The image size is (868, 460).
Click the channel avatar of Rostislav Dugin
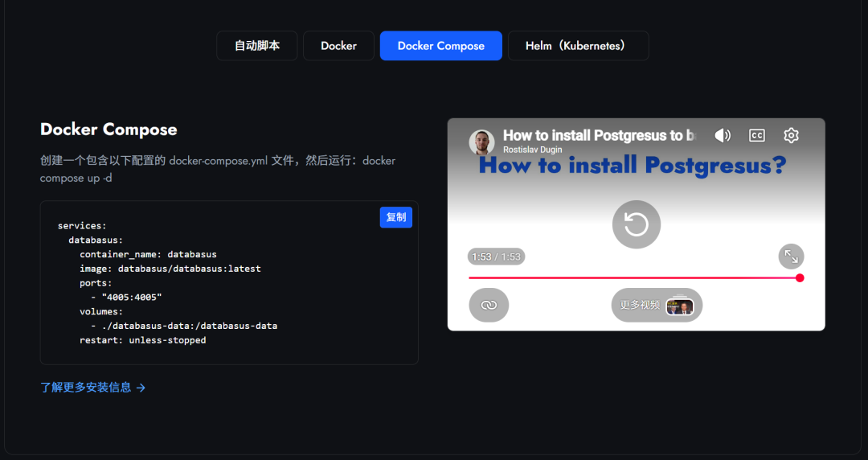(x=481, y=142)
